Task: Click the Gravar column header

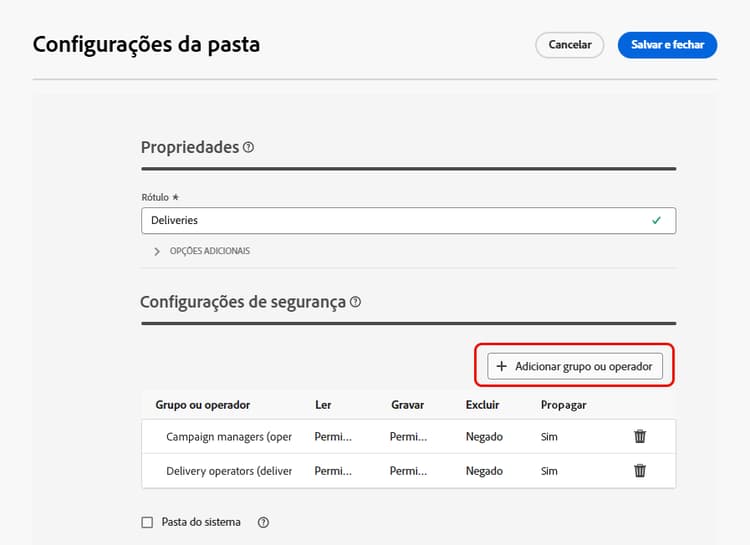Action: [x=408, y=405]
